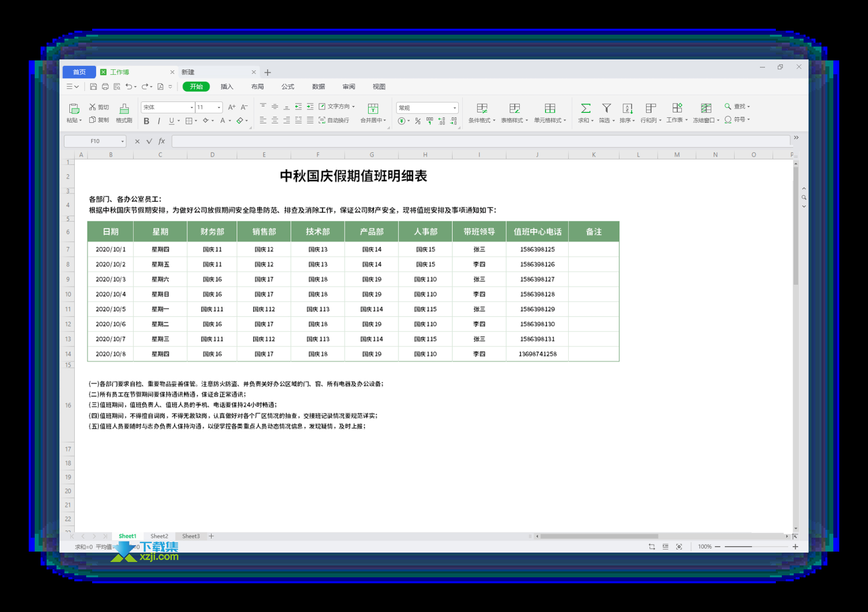Viewport: 868px width, 612px height.
Task: Click the zoom slider in status bar
Action: pos(756,547)
